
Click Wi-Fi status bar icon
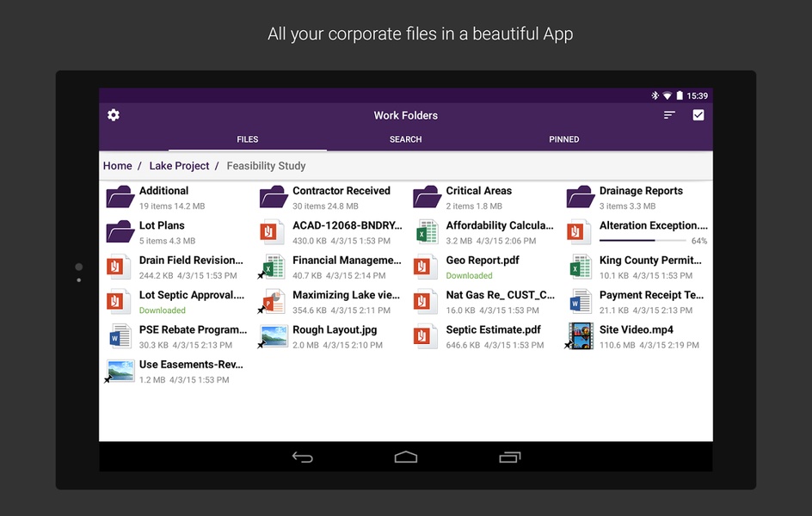[667, 95]
